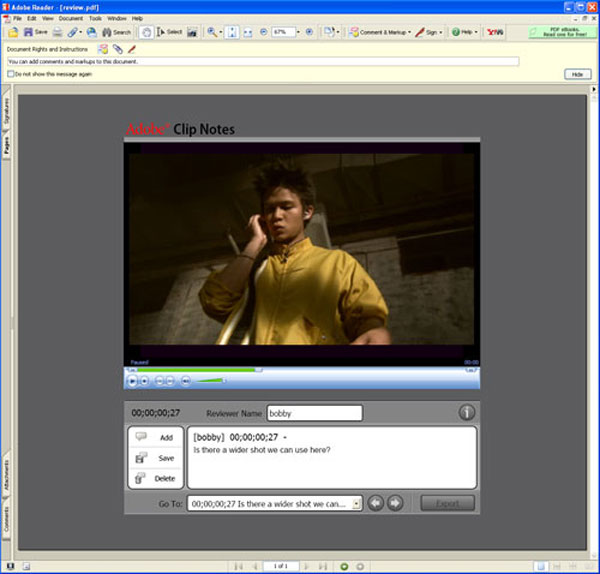Open the Comments side tab
600x574 pixels.
[x=6, y=519]
